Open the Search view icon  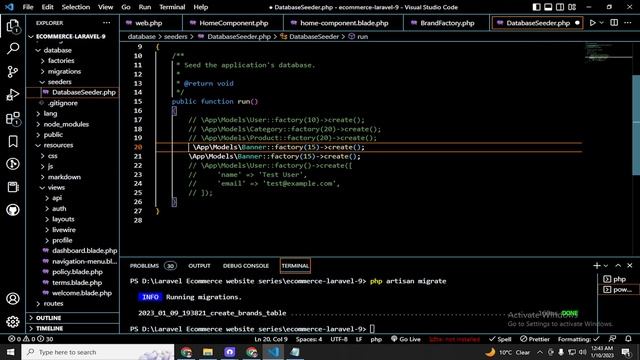(x=13, y=49)
